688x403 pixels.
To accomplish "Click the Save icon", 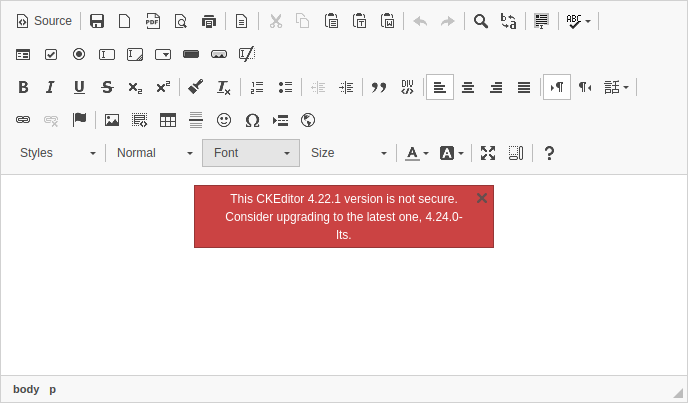I will [97, 21].
